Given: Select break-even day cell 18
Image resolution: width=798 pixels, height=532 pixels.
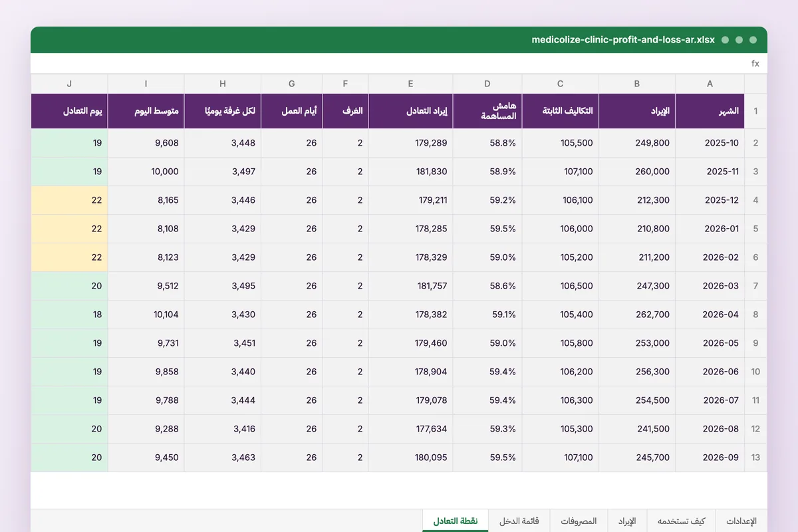Looking at the screenshot, I should click(69, 315).
